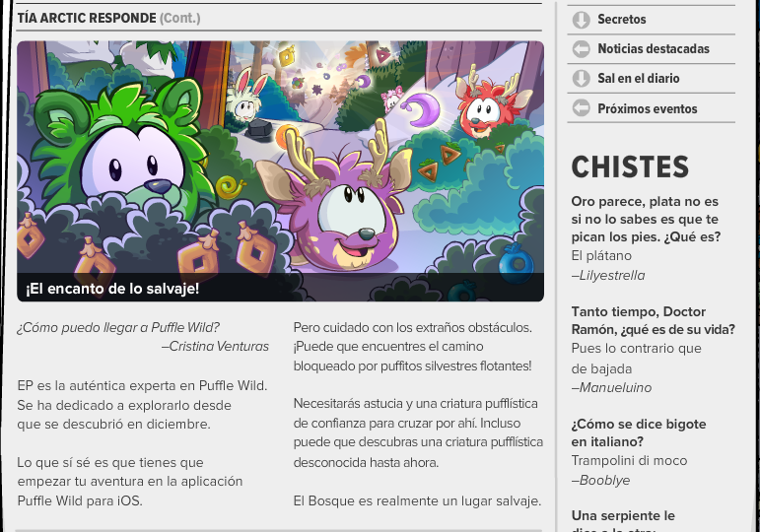Open Sal en el diario section
This screenshot has width=760, height=532.
click(x=639, y=79)
